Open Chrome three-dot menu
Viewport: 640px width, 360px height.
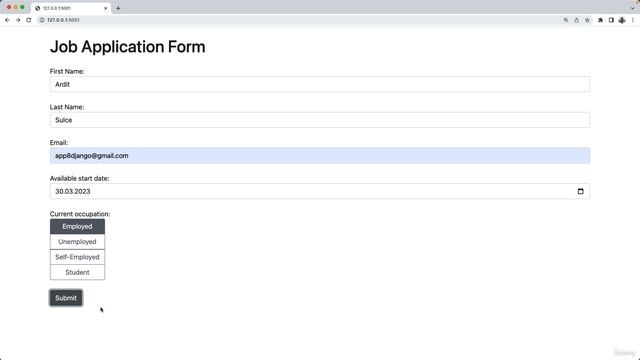[x=633, y=20]
